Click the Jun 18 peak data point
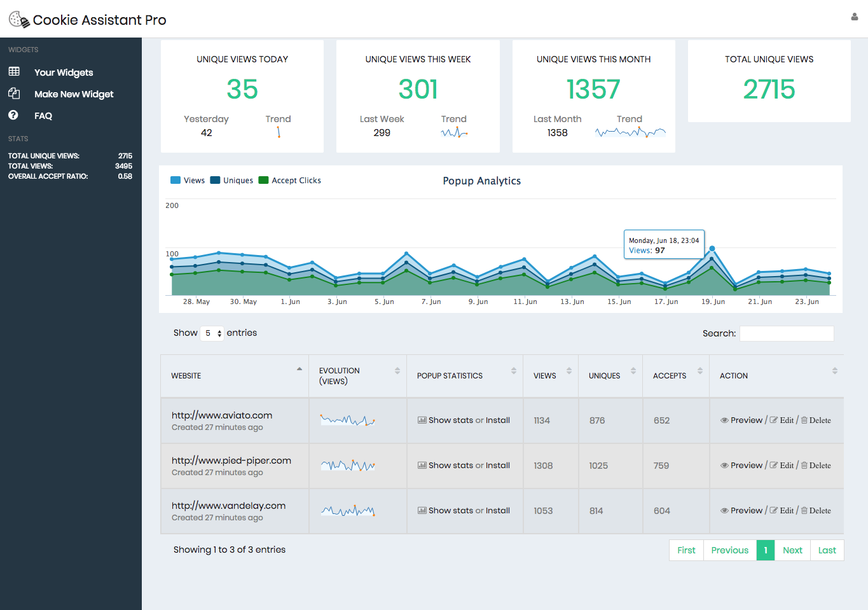The image size is (868, 610). click(x=712, y=249)
